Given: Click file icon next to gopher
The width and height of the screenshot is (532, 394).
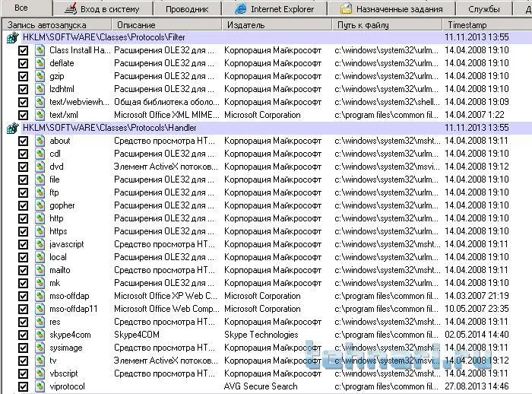Looking at the screenshot, I should click(x=40, y=205).
